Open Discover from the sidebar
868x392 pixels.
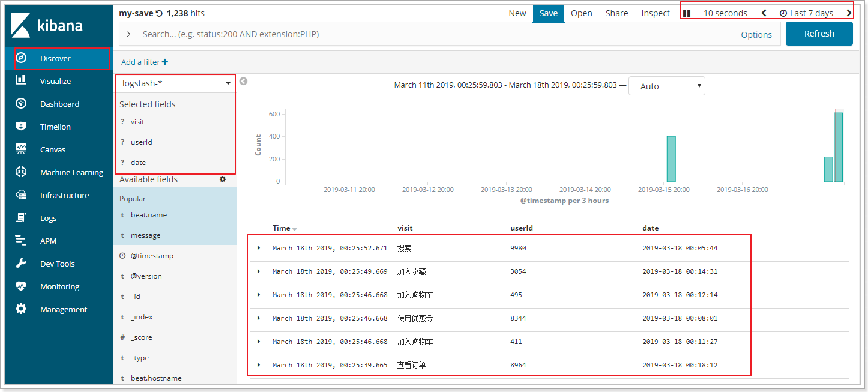pos(59,58)
